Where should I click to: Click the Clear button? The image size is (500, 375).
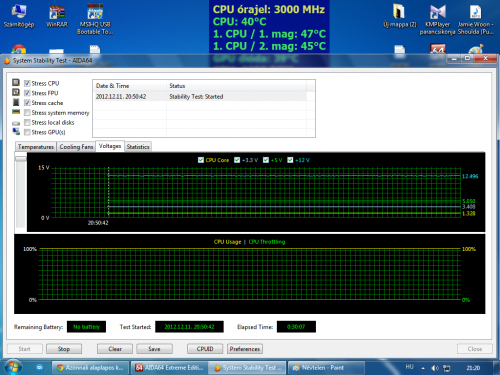[x=115, y=349]
